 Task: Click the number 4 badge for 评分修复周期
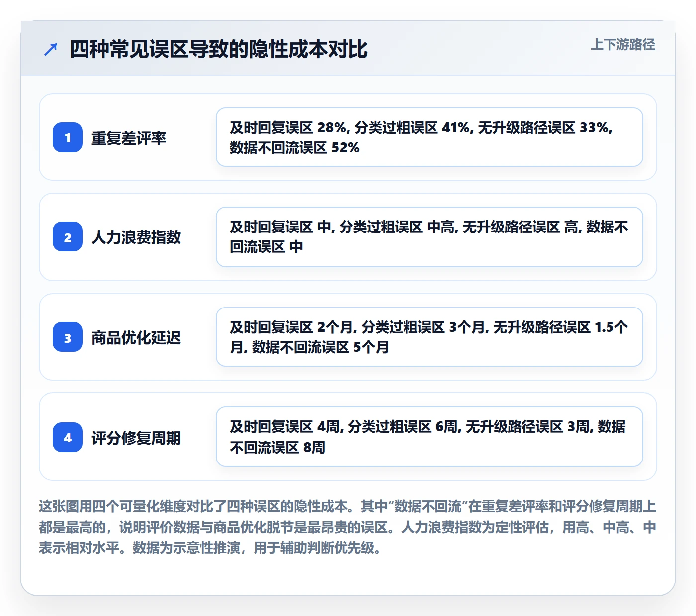68,437
